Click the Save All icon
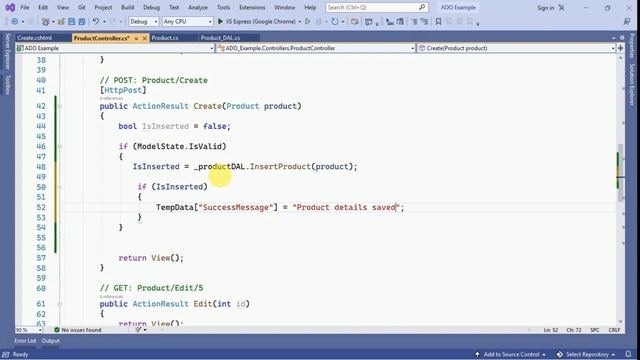 [82, 22]
